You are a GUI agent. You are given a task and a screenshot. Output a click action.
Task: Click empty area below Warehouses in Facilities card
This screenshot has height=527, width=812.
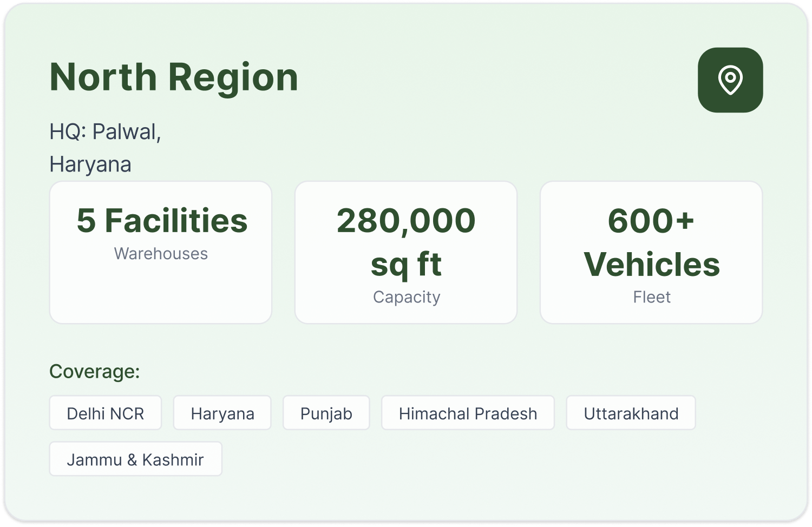161,292
